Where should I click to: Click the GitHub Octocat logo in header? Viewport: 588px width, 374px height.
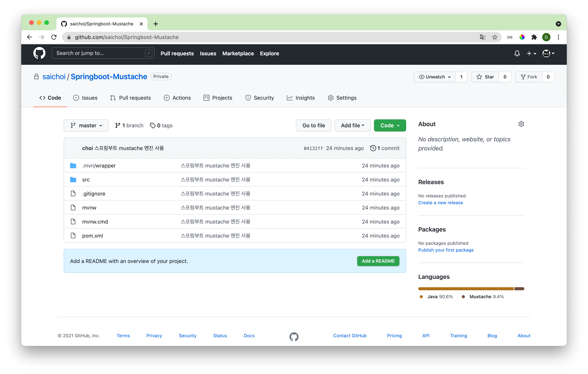click(x=39, y=53)
